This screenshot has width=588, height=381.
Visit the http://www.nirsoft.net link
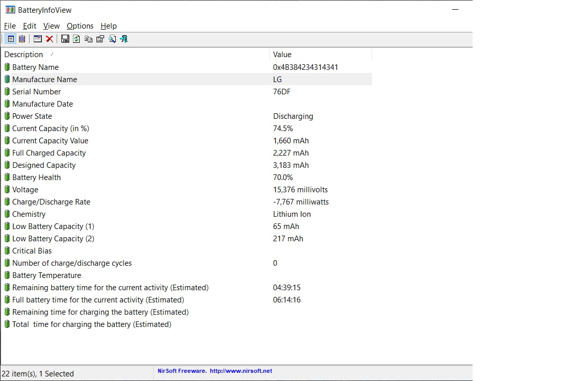[x=241, y=371]
